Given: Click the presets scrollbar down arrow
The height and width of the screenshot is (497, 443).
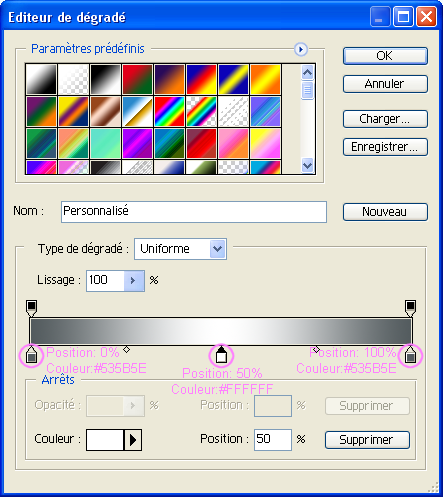Looking at the screenshot, I should click(x=307, y=165).
